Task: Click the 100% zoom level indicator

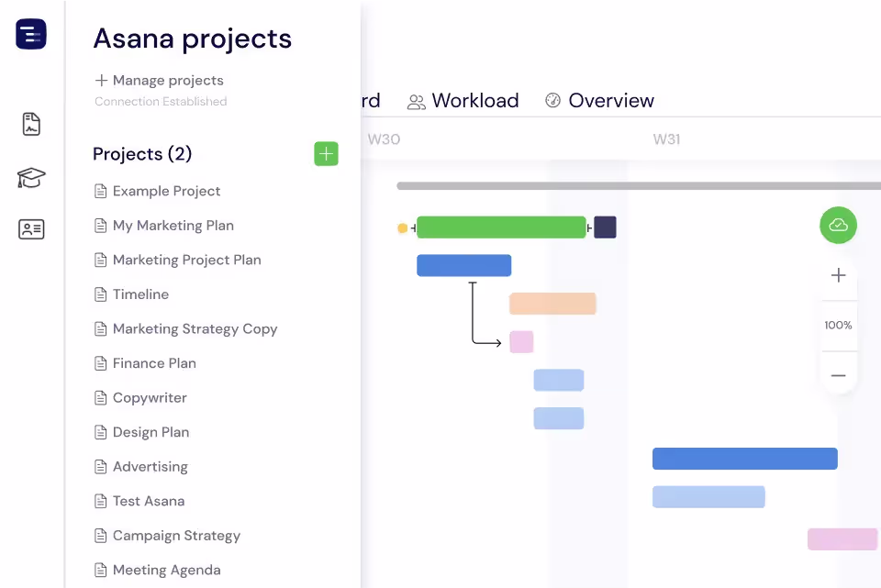Action: (838, 325)
